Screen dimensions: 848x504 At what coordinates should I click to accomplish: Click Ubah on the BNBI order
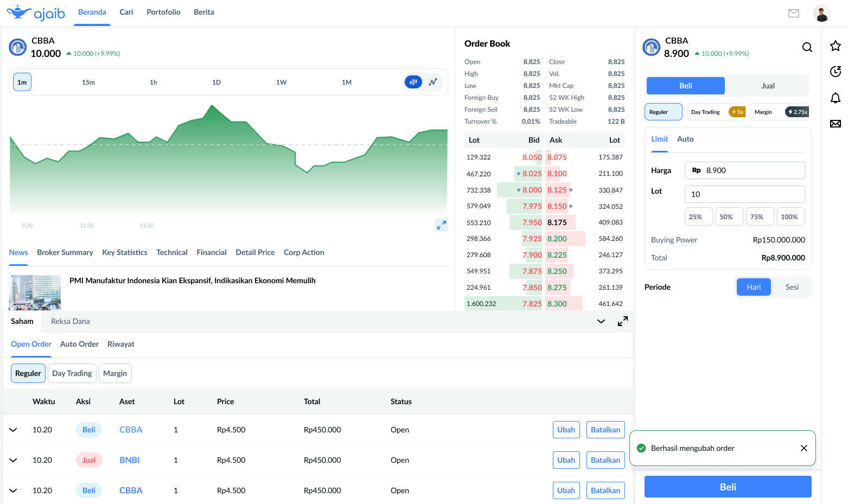point(566,460)
